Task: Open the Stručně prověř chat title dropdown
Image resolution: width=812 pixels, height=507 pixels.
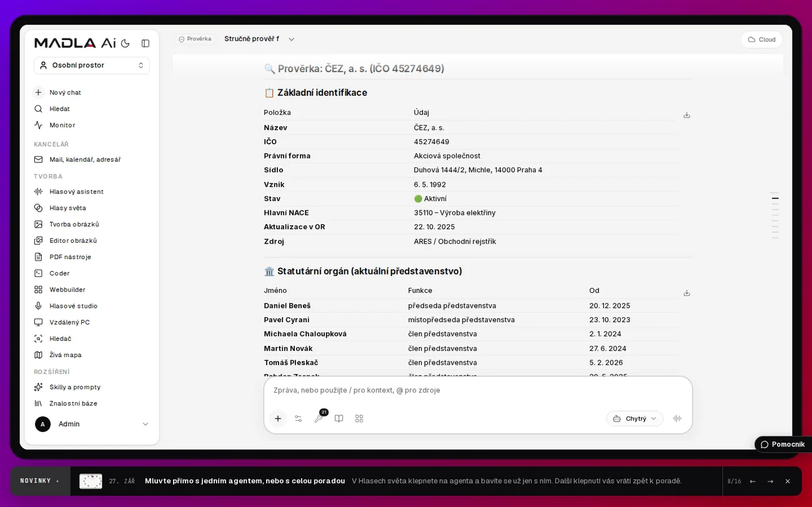Action: [259, 39]
